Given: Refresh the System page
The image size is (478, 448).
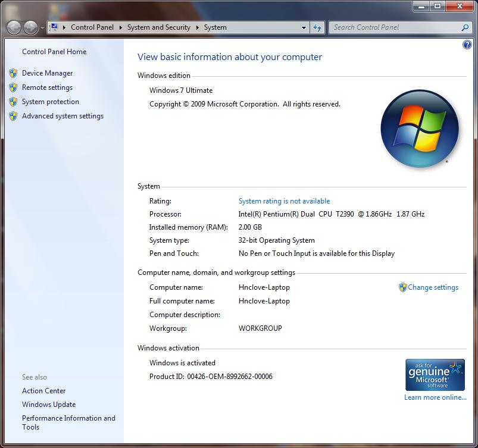Looking at the screenshot, I should point(317,28).
